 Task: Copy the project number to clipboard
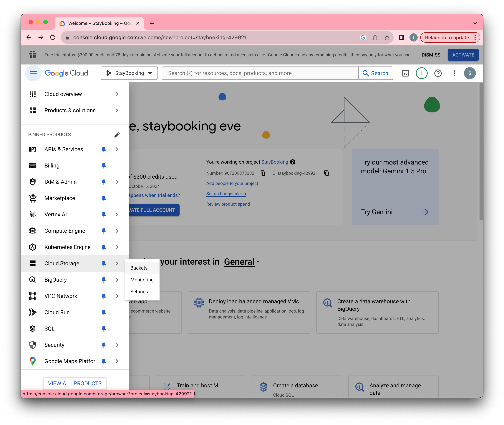263,173
